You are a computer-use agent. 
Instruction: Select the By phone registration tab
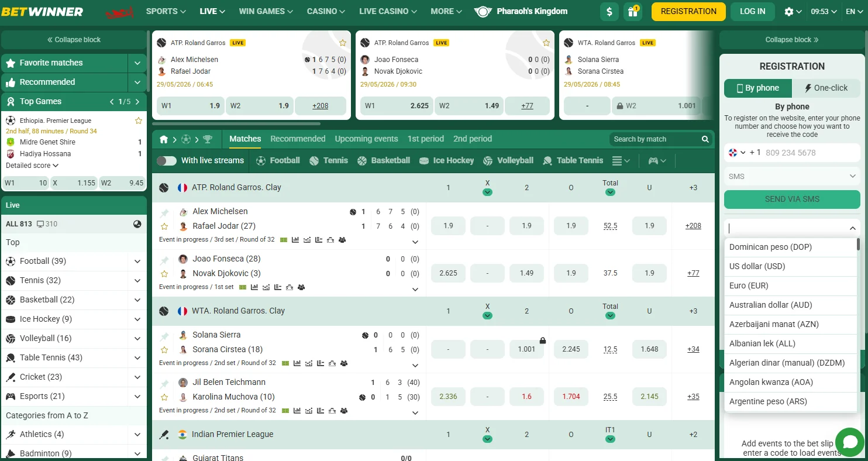(x=758, y=88)
